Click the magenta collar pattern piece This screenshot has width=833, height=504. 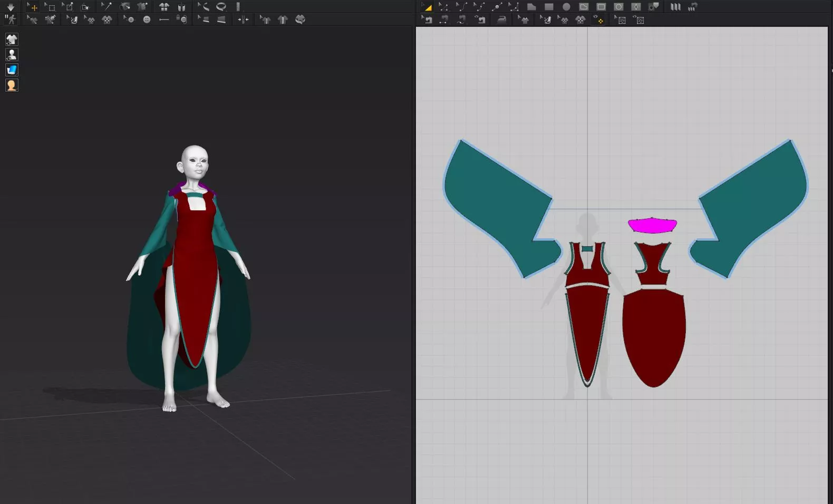click(x=652, y=226)
